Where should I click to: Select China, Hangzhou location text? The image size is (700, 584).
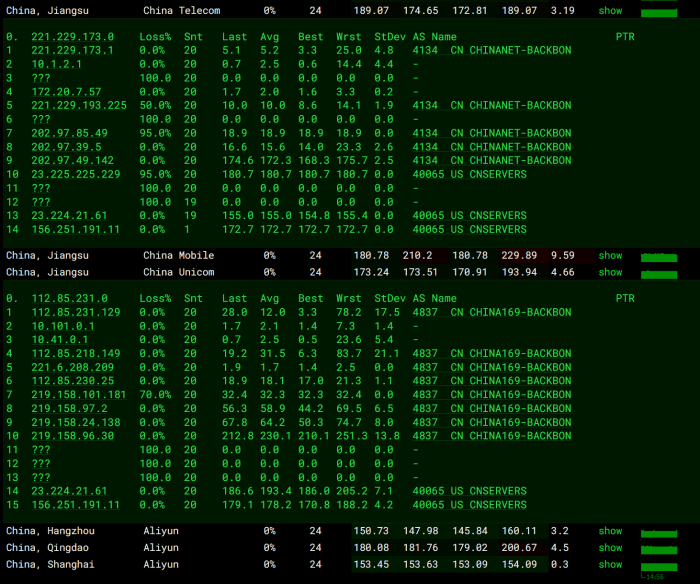[50, 531]
